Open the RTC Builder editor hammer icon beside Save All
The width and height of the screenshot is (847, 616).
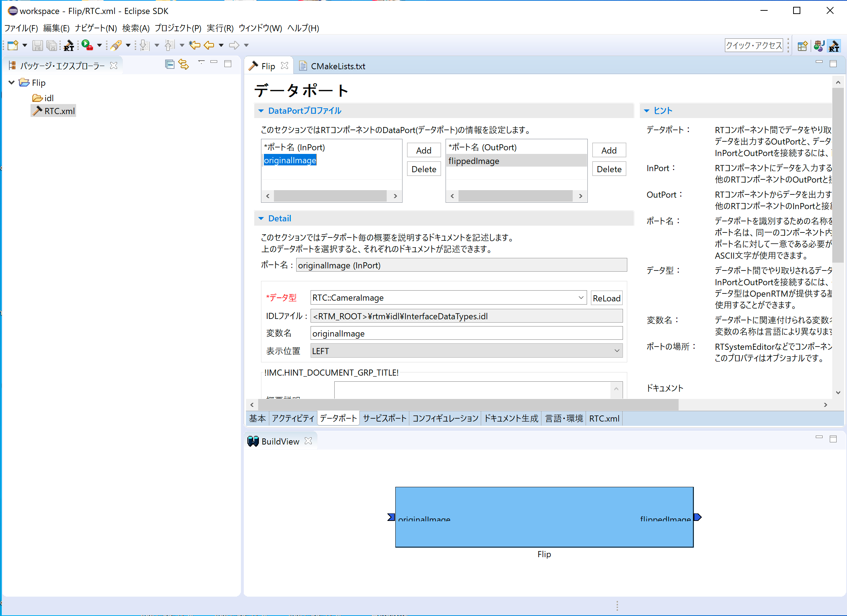[x=69, y=45]
